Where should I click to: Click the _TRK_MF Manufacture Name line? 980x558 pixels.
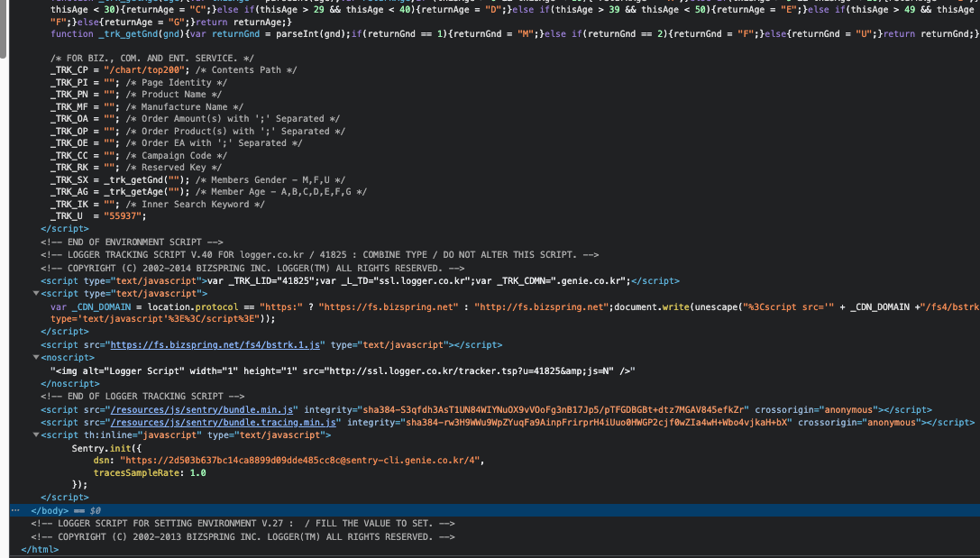147,107
